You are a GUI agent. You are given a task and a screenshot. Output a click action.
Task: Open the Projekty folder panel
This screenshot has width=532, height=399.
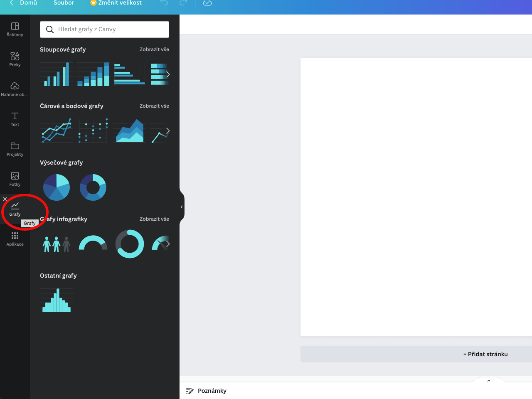coord(15,149)
